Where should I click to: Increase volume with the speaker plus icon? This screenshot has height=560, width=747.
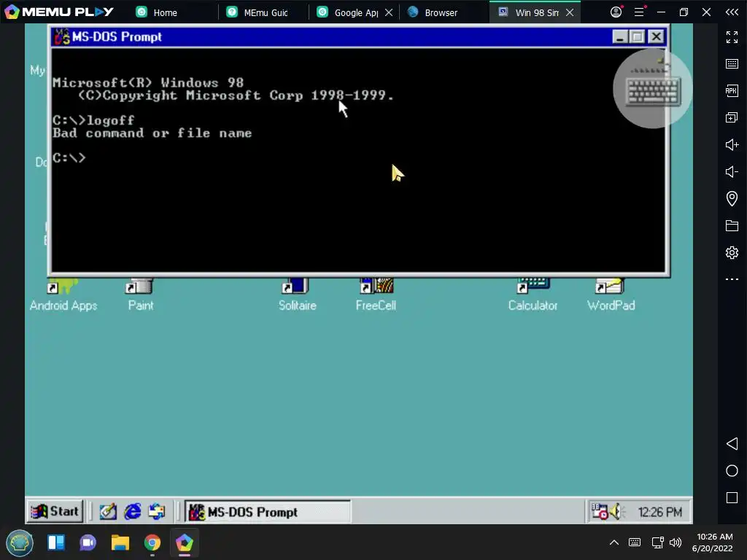(732, 144)
